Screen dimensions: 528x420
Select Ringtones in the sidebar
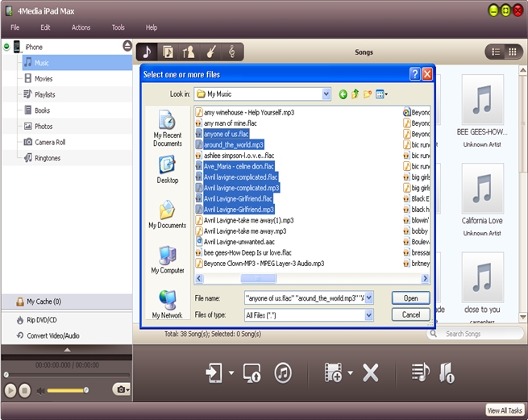point(48,158)
